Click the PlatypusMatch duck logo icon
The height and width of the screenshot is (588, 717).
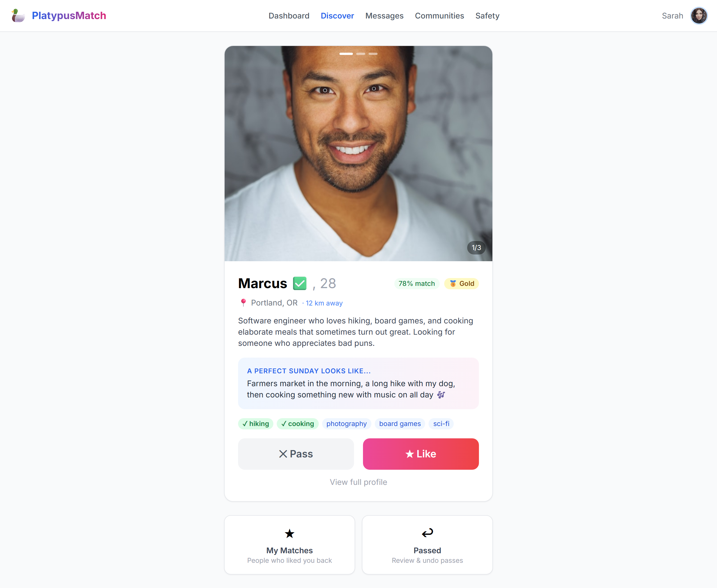click(18, 16)
